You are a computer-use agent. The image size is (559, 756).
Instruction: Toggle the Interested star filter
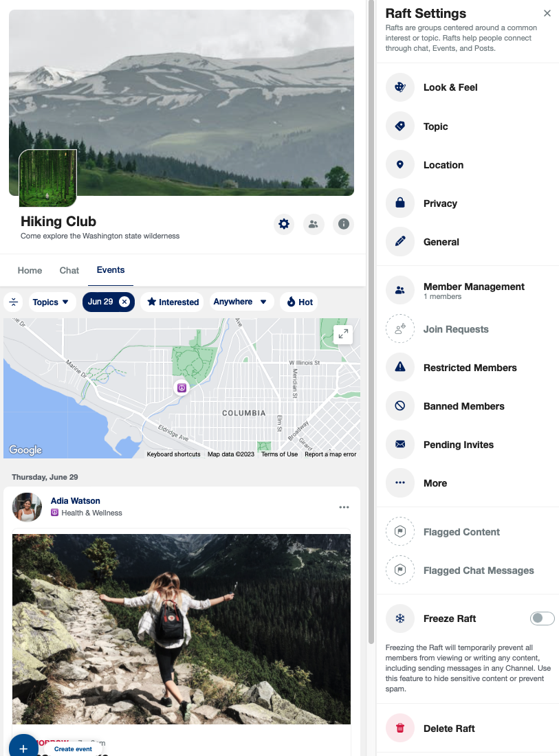[172, 302]
